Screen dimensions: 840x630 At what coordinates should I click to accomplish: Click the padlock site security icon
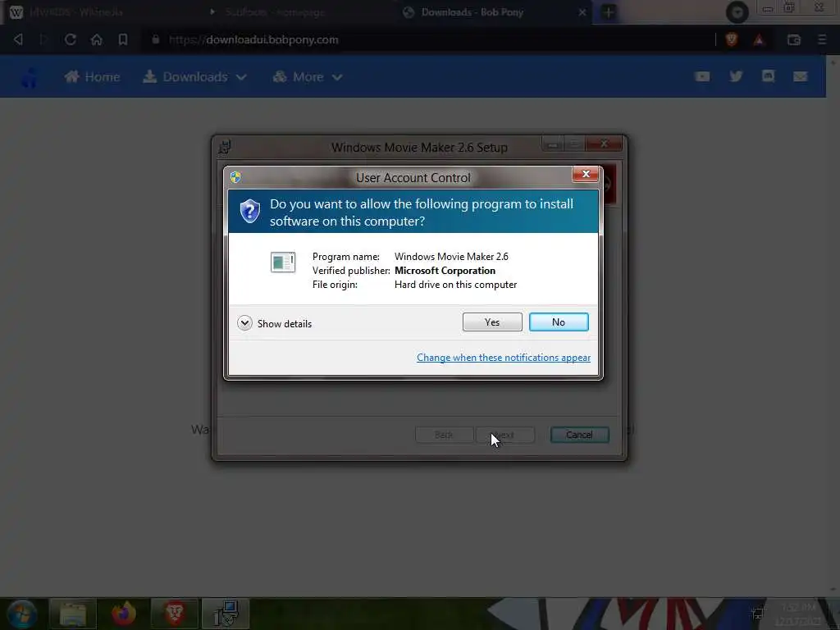coord(155,39)
